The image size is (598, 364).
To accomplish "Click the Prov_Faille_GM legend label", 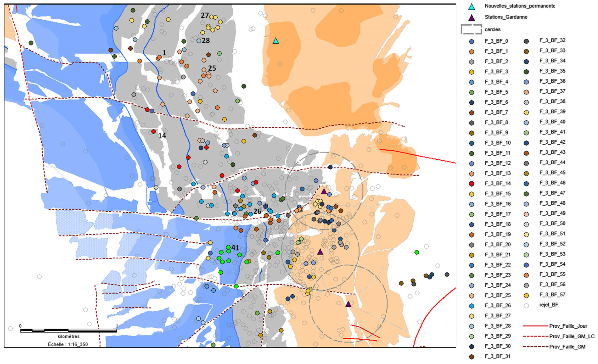I will click(567, 347).
